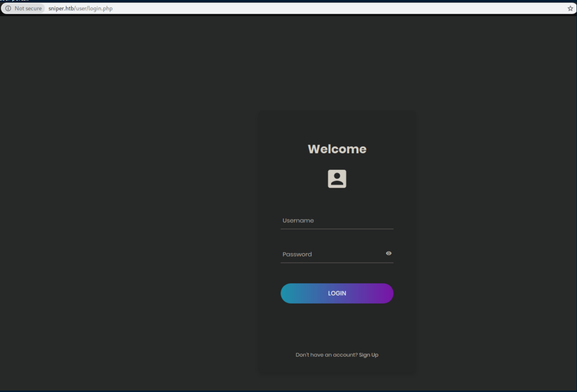The height and width of the screenshot is (392, 577).
Task: Click the /user/login.php path in the URL
Action: (93, 9)
